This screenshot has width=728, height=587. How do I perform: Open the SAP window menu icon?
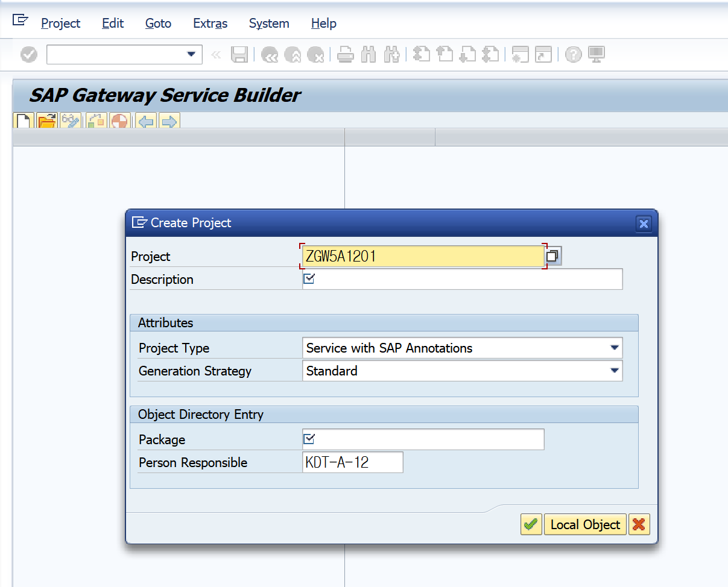click(x=21, y=21)
